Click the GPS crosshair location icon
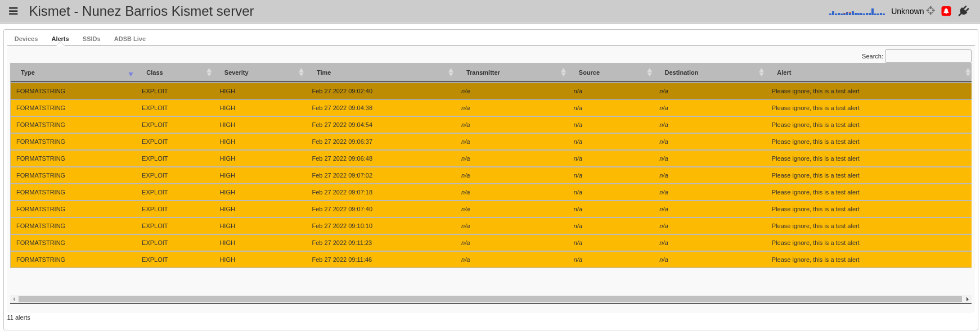This screenshot has width=980, height=336. (x=930, y=11)
